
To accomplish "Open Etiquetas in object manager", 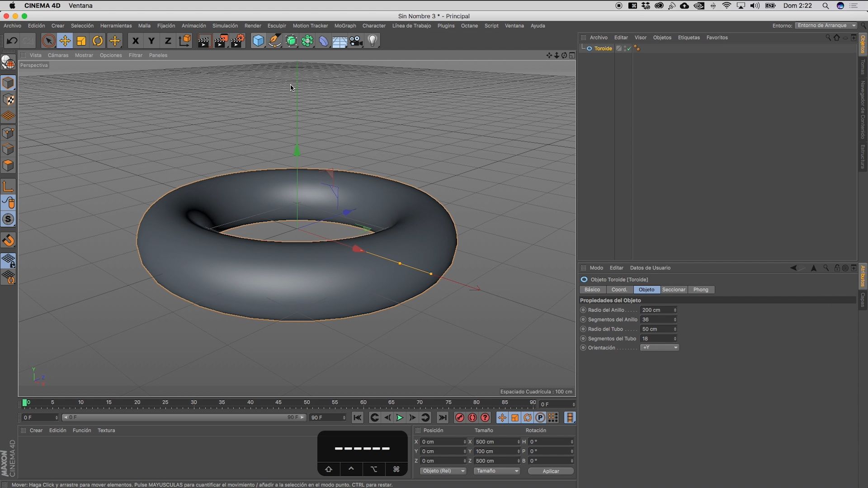I will point(689,38).
